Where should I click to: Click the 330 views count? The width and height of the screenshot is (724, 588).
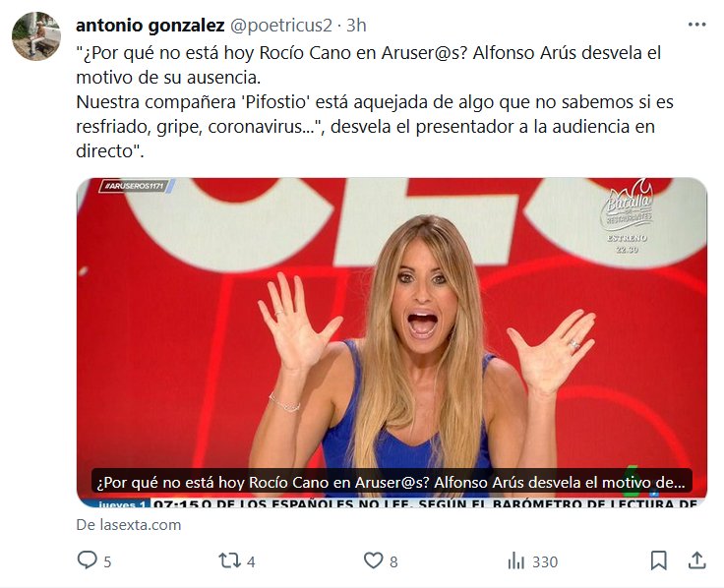point(545,561)
